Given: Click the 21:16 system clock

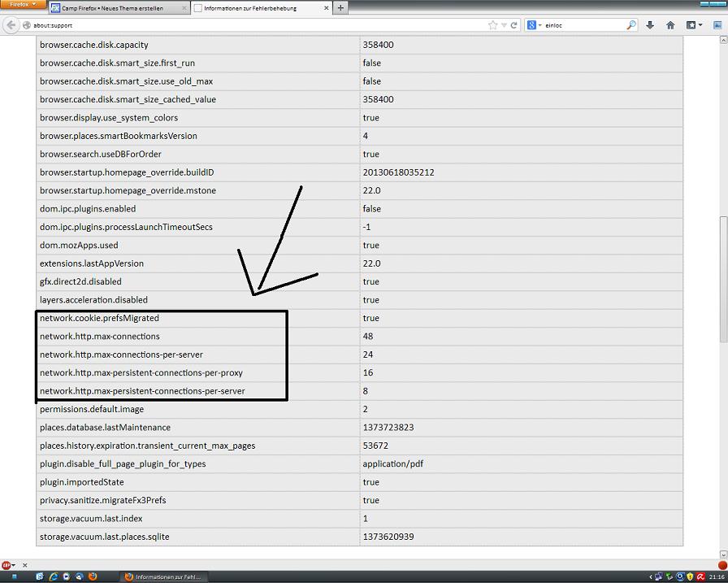Looking at the screenshot, I should pyautogui.click(x=717, y=577).
